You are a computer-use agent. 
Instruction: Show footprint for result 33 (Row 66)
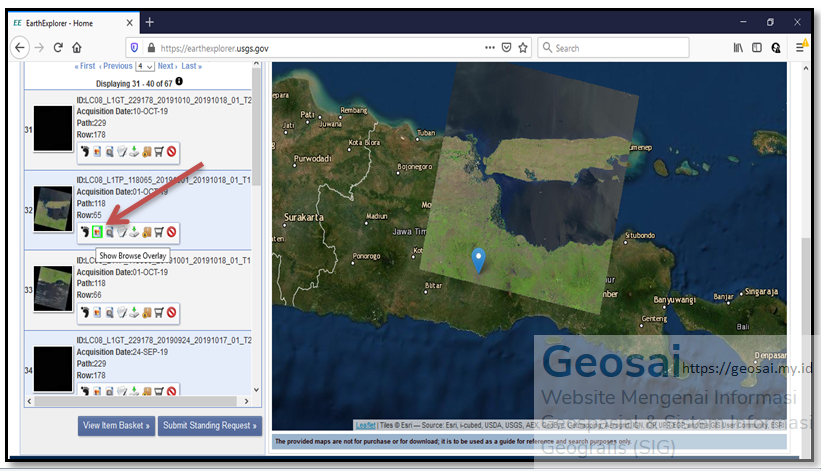click(x=85, y=312)
